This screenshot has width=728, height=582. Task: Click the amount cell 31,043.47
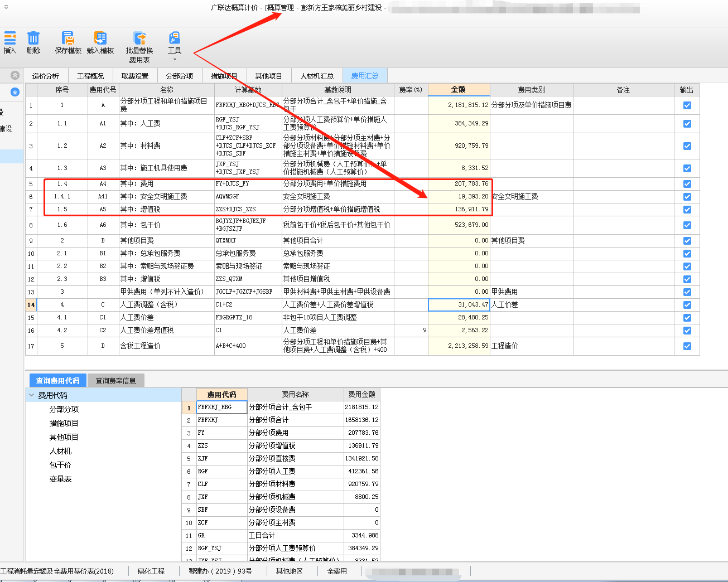(459, 305)
